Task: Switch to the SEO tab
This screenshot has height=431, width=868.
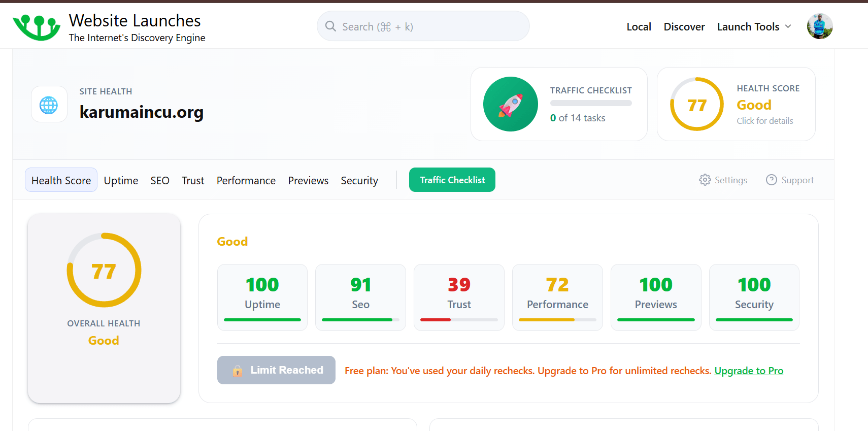Action: pyautogui.click(x=160, y=180)
